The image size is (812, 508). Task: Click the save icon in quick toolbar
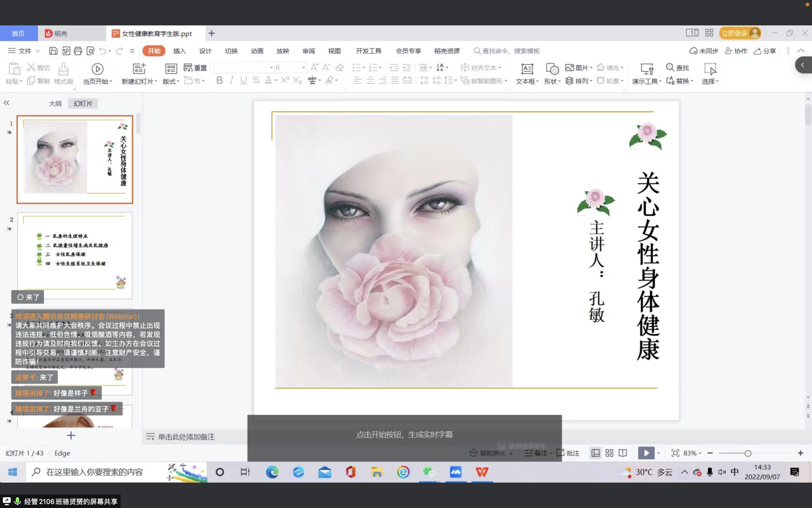point(53,51)
